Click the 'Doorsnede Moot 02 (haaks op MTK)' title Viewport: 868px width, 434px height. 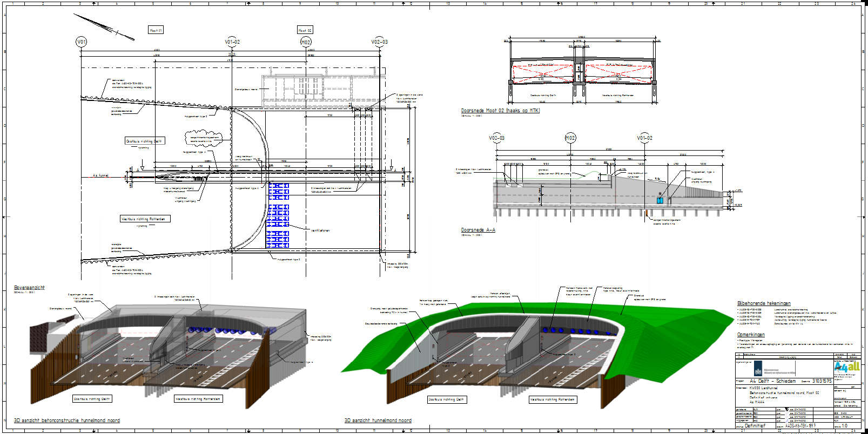click(500, 111)
